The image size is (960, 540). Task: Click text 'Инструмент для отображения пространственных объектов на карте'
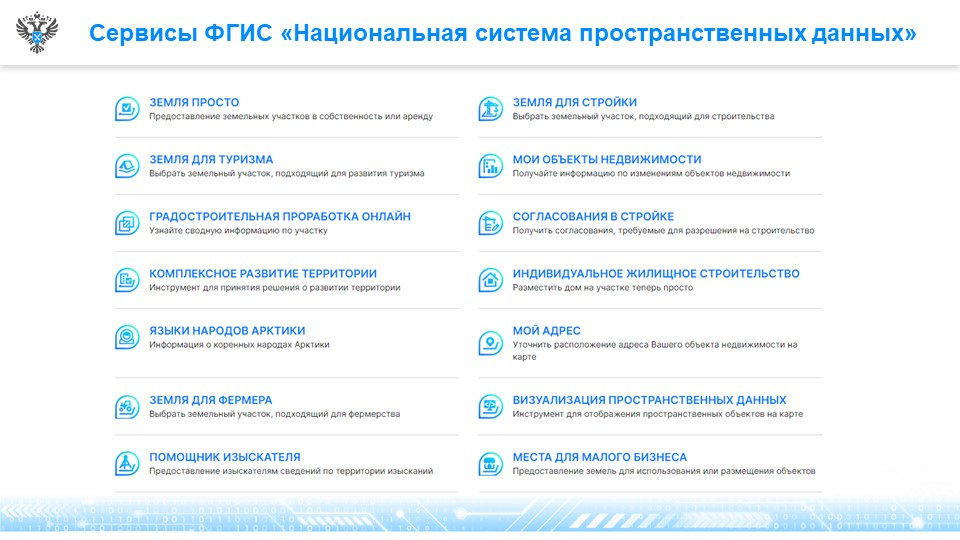[658, 414]
